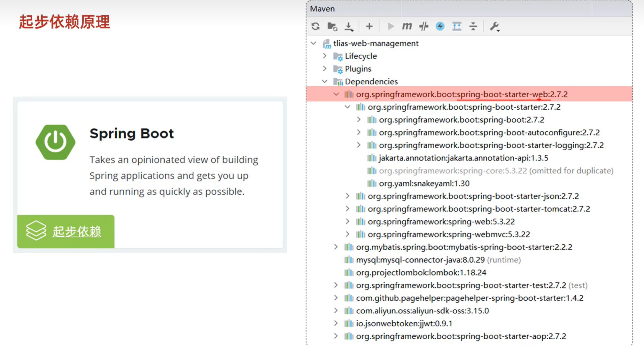Screen dimensions: 644x346
Task: Show dependencies diagram icon
Action: coord(457,26)
